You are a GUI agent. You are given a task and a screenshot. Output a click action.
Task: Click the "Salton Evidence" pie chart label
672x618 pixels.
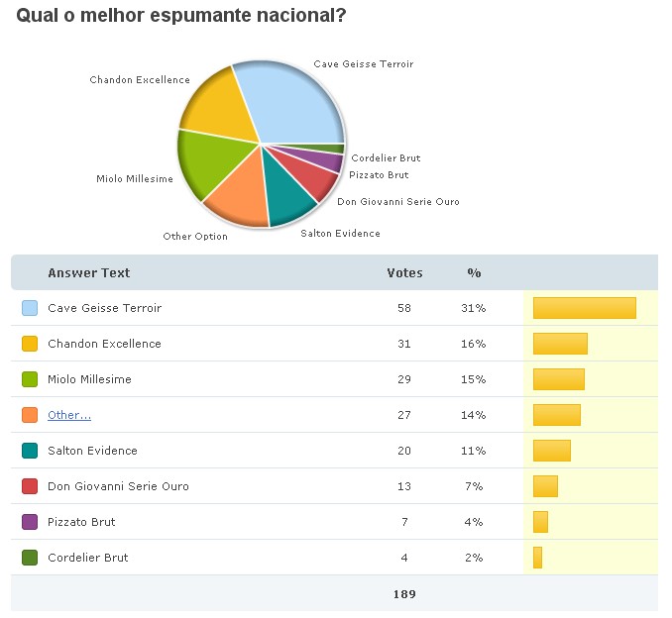[340, 233]
